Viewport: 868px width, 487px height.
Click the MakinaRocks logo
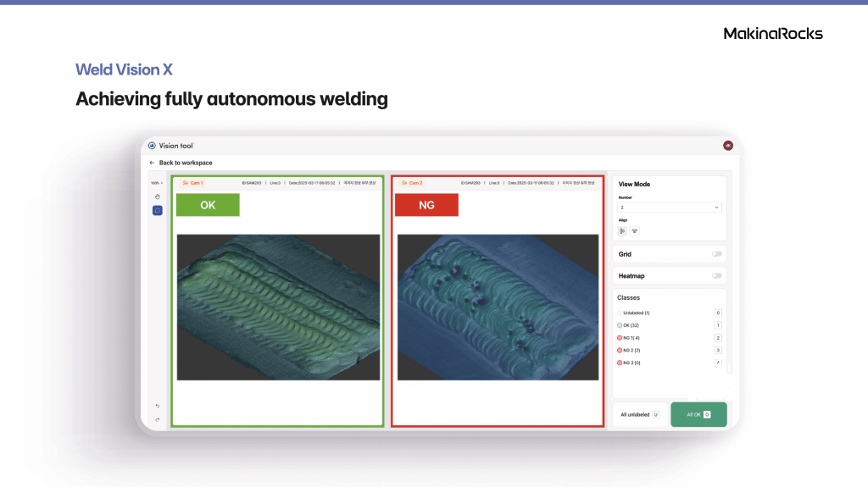point(773,34)
